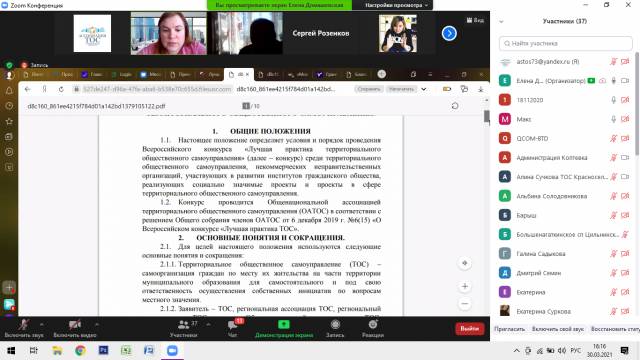The width and height of the screenshot is (640, 360).
Task: Select participant Галина Садыкова
Action: tap(566, 253)
